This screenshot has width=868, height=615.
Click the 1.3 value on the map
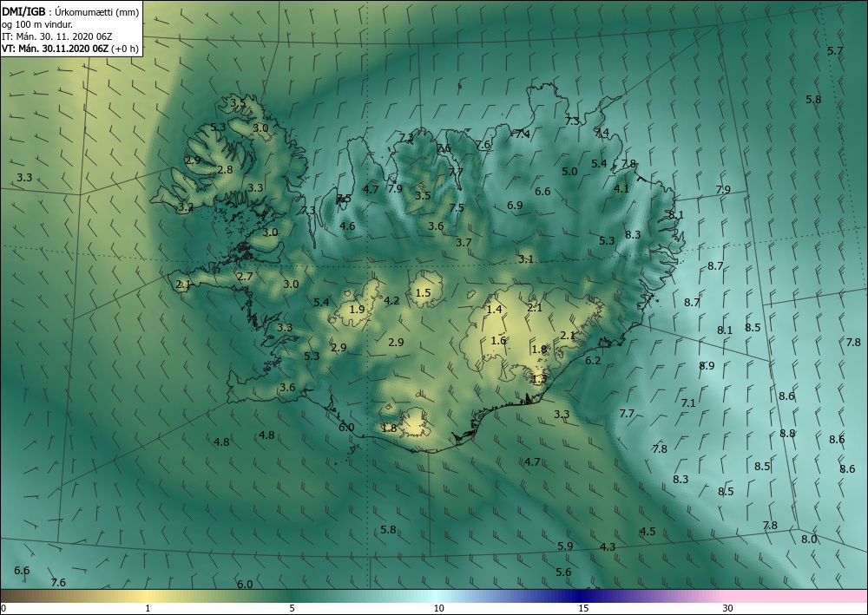tap(539, 379)
